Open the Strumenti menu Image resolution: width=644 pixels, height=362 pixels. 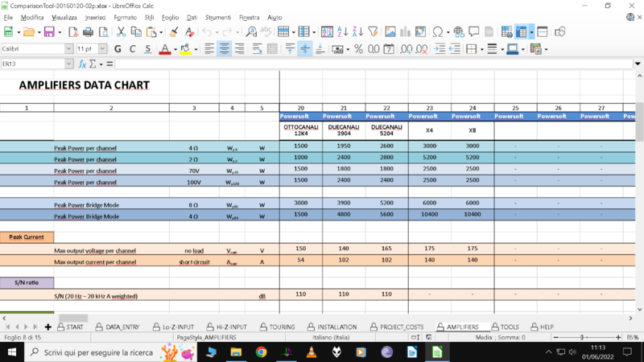coord(218,17)
